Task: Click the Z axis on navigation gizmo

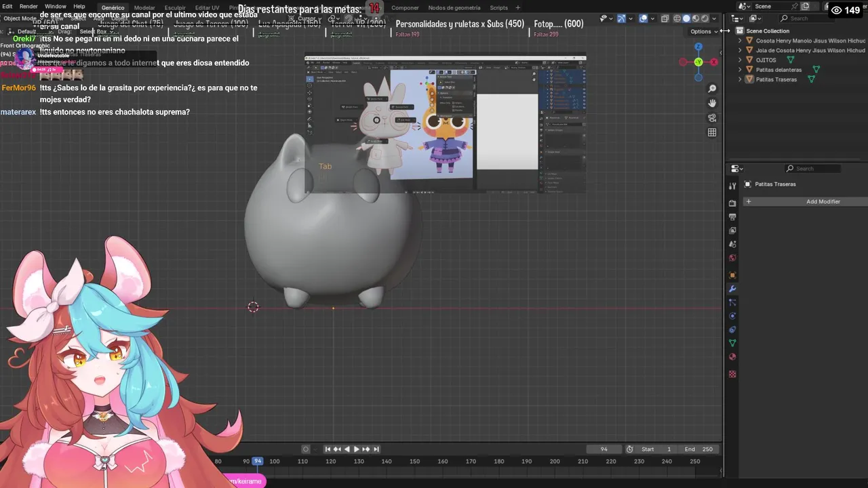Action: (x=698, y=47)
